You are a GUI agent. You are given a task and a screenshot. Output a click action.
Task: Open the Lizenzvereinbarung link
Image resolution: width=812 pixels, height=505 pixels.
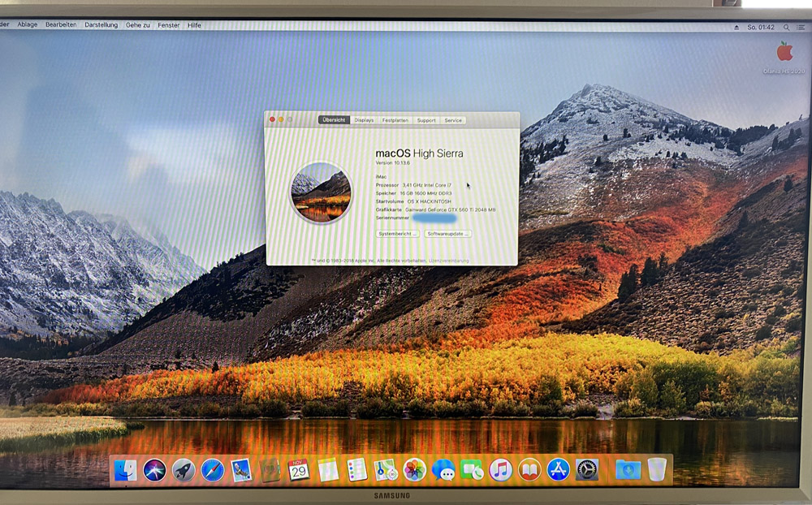448,261
